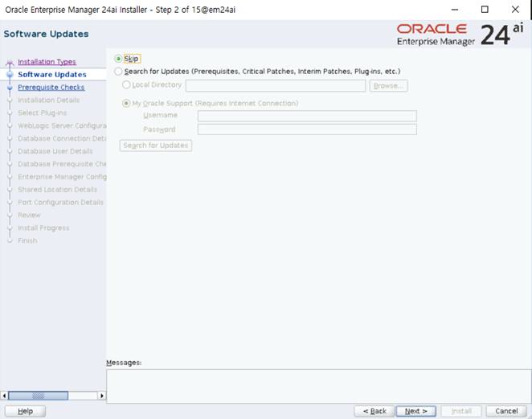532x419 pixels.
Task: Select My Oracle Support radio option
Action: (126, 103)
